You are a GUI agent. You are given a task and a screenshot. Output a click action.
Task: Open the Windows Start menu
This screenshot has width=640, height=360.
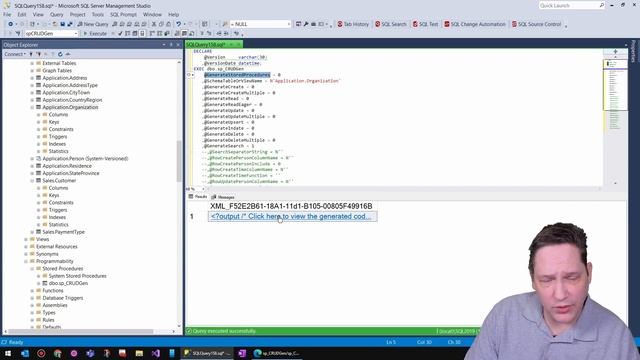pos(8,353)
